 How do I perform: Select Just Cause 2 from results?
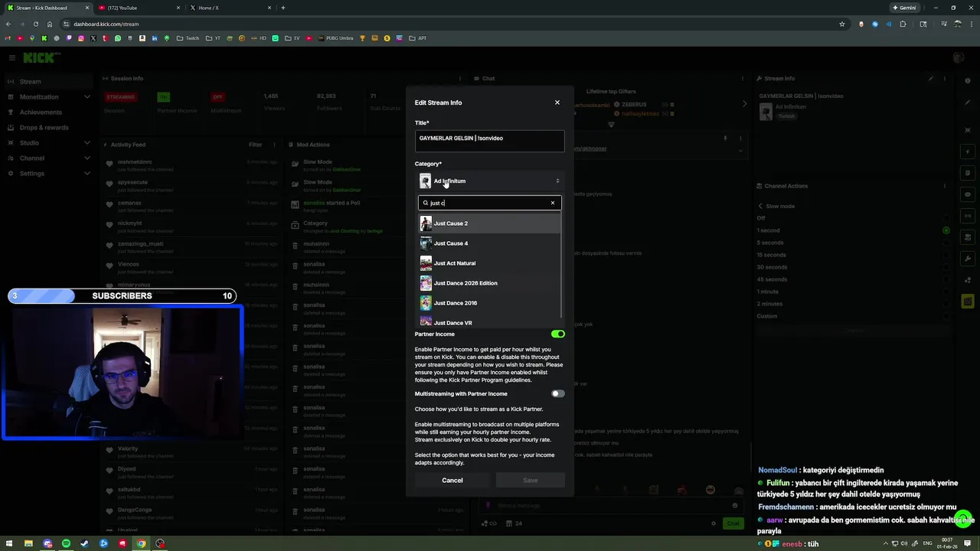(490, 223)
